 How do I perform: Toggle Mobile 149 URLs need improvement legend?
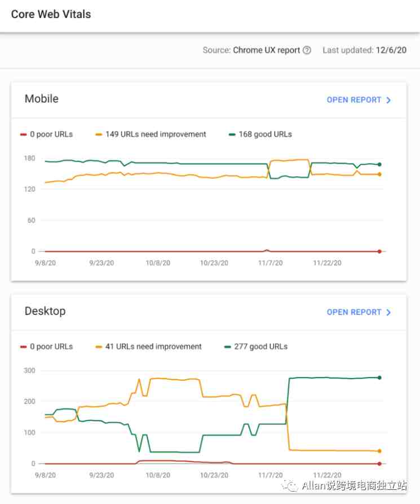(151, 134)
